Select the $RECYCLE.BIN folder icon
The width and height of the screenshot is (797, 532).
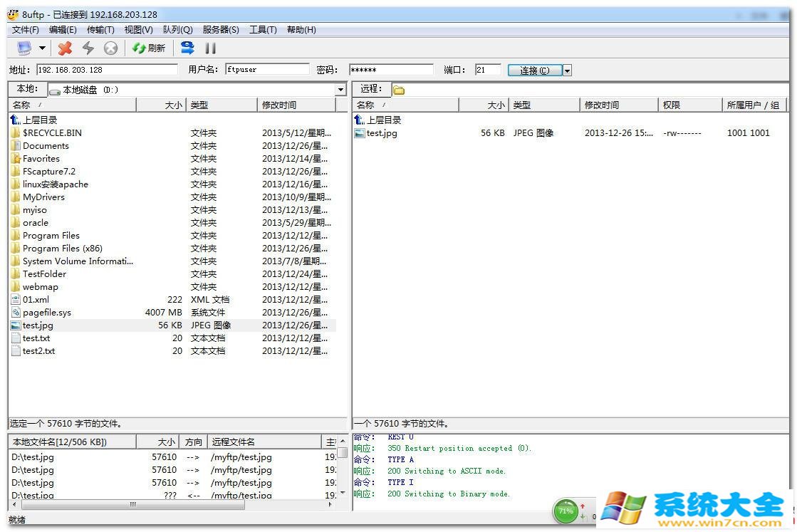[x=16, y=132]
